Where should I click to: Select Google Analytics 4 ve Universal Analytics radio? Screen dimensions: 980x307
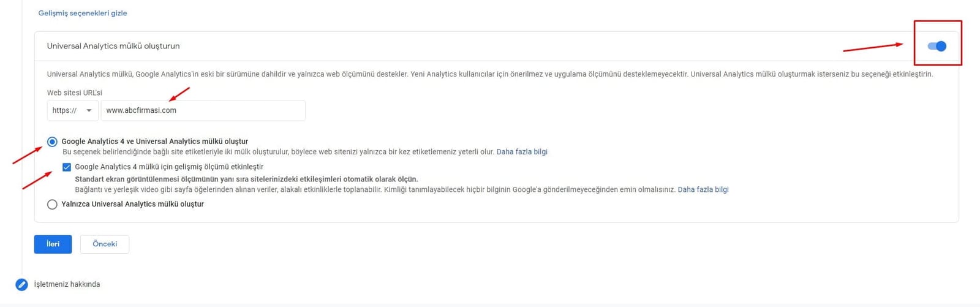coord(52,142)
